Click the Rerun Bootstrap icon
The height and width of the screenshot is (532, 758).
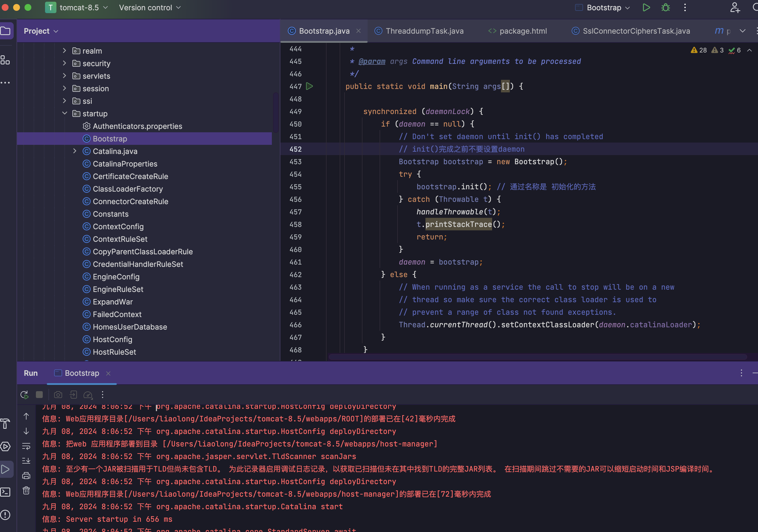(x=25, y=395)
